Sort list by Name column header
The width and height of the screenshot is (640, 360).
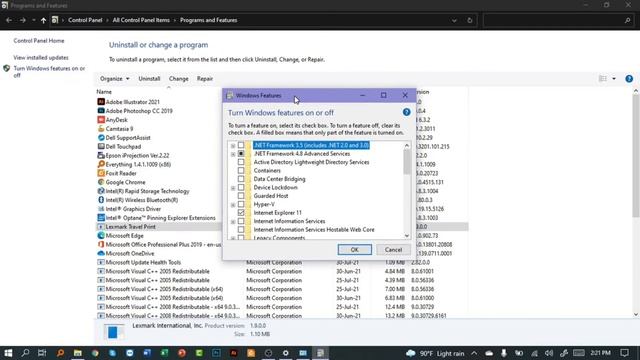[104, 92]
